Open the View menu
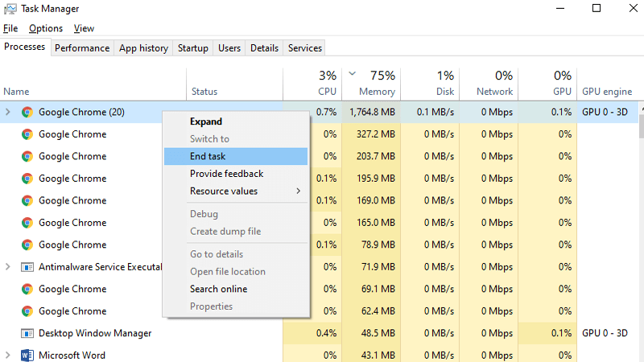The width and height of the screenshot is (644, 362). coord(84,28)
